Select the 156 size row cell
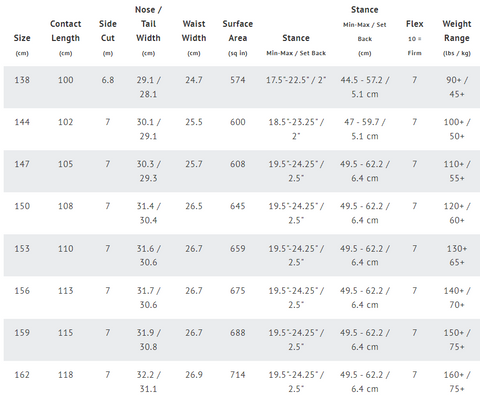 click(22, 291)
